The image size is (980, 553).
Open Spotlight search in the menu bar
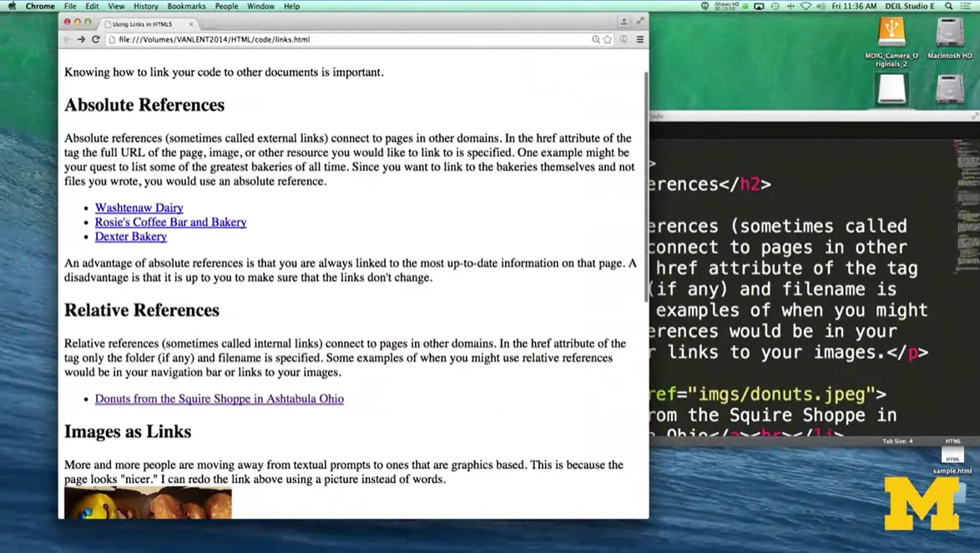(948, 6)
